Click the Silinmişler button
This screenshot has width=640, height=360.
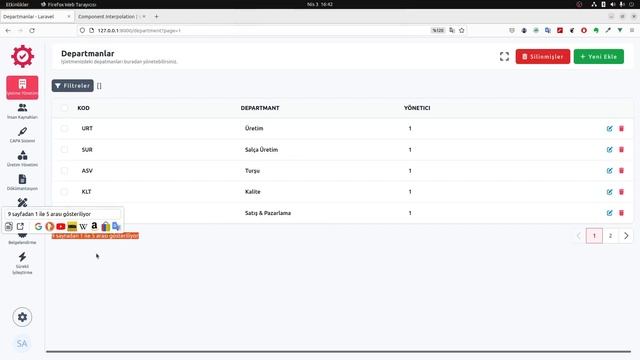pyautogui.click(x=543, y=57)
